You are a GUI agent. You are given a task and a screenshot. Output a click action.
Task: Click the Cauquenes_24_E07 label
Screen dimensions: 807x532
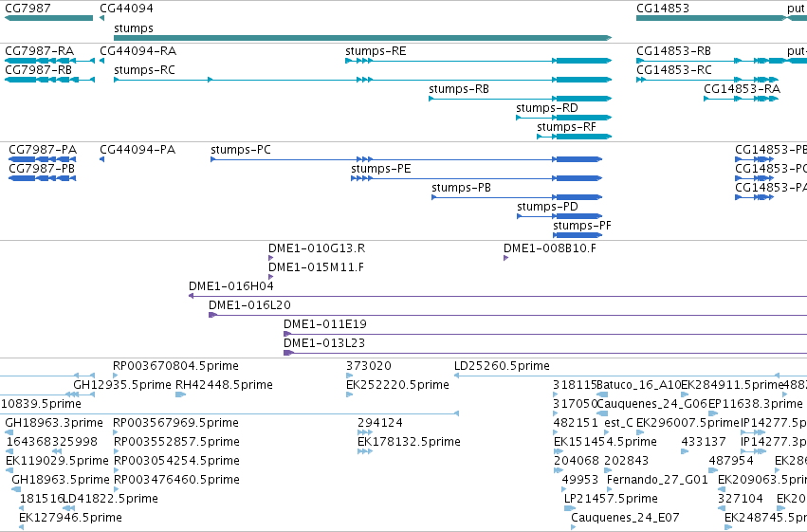pyautogui.click(x=625, y=518)
